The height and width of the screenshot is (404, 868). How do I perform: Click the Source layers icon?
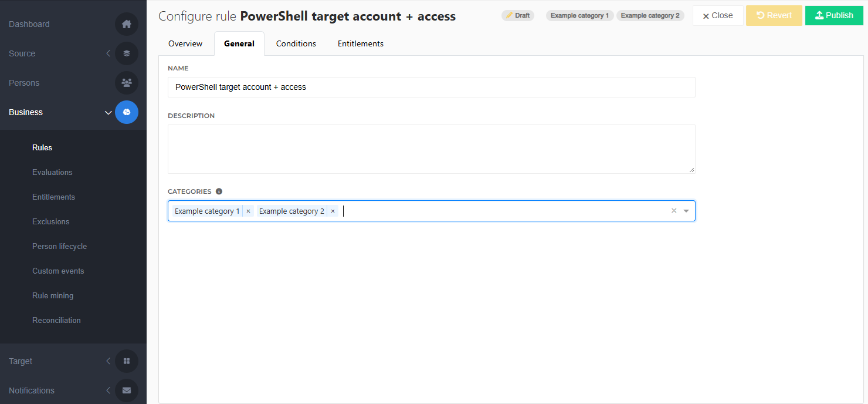(x=127, y=53)
